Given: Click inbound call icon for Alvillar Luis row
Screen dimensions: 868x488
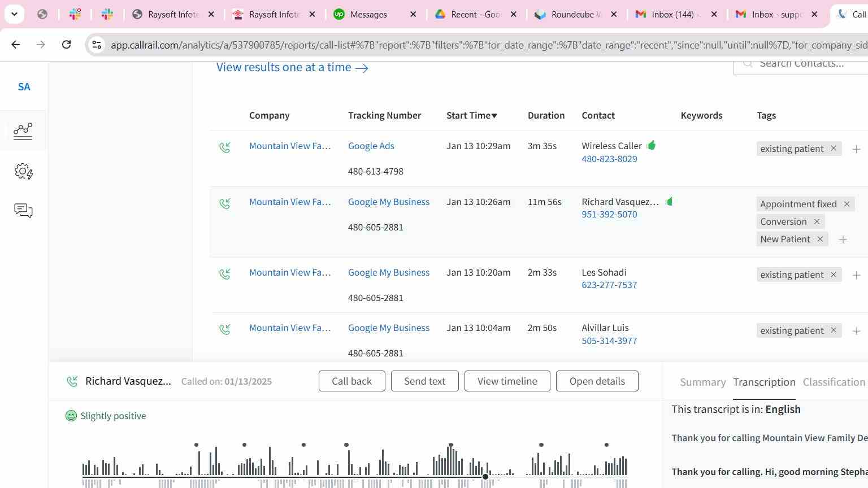Looking at the screenshot, I should point(225,329).
